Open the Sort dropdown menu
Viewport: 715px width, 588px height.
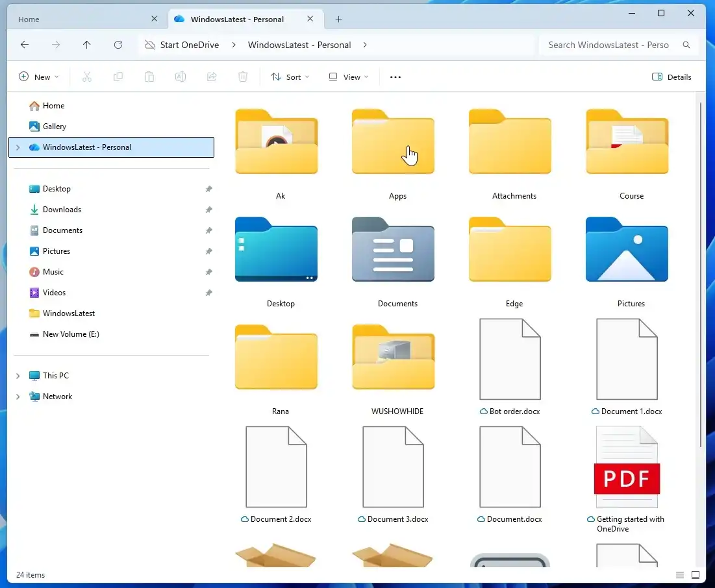coord(290,77)
